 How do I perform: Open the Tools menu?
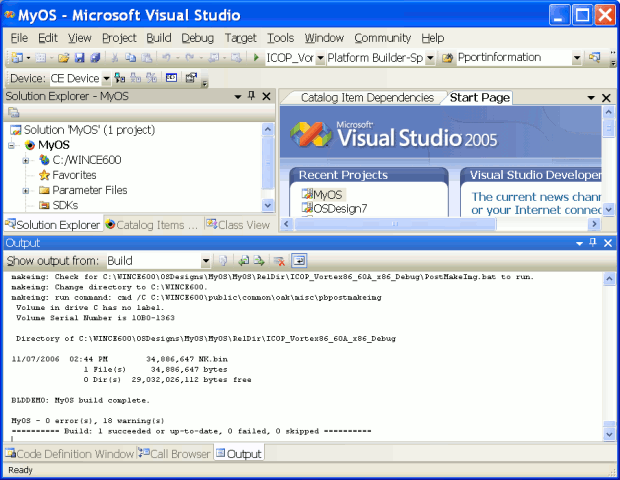[280, 38]
